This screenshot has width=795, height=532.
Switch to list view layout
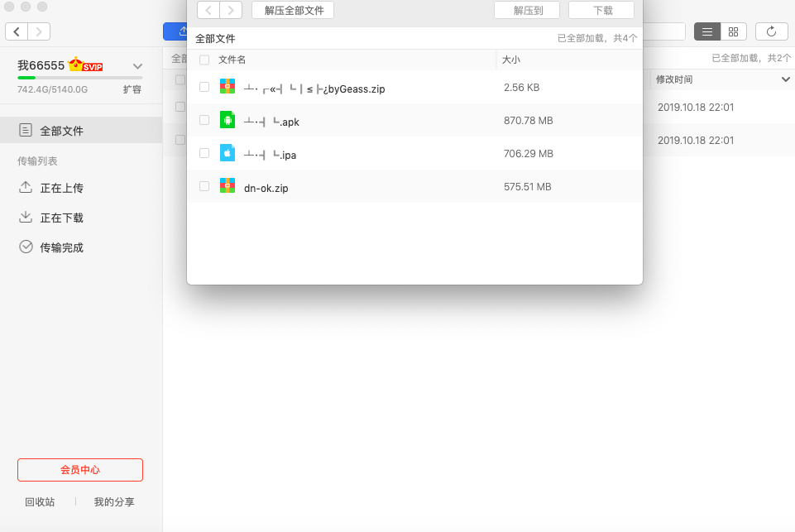coord(706,31)
